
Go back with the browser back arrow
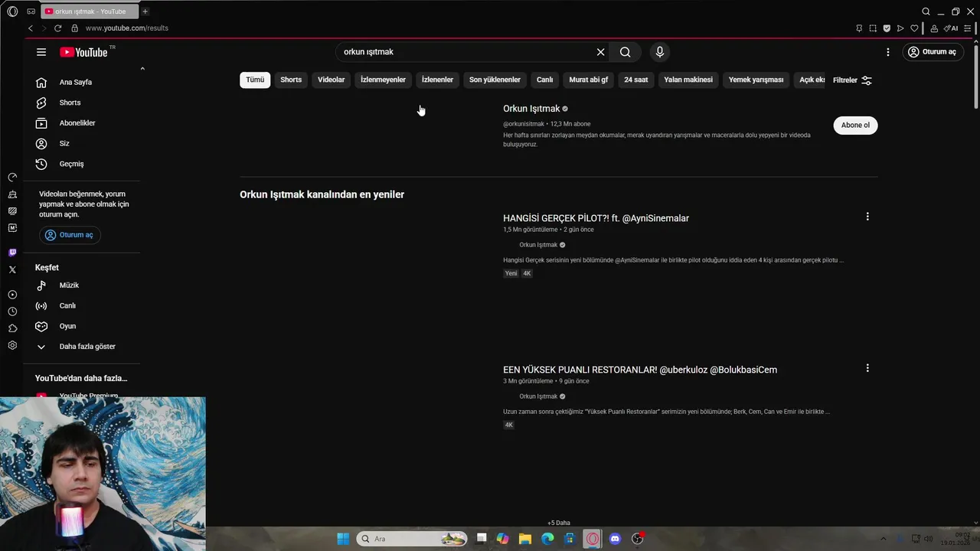coord(31,28)
